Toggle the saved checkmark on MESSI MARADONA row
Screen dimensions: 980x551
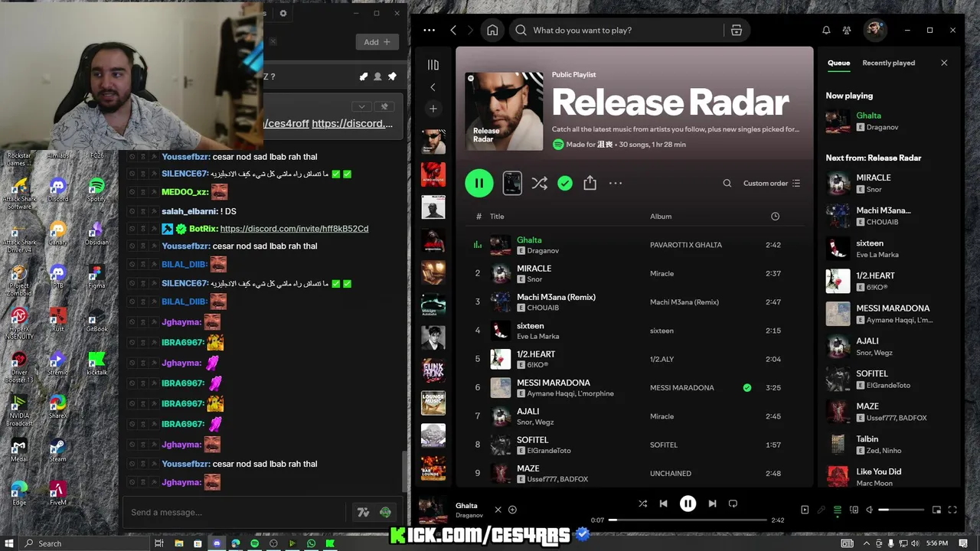tap(746, 387)
